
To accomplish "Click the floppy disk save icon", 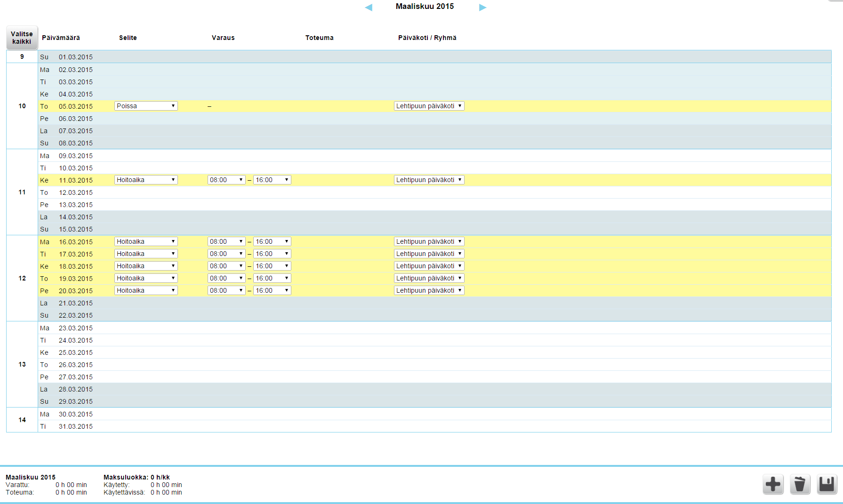I will (x=827, y=484).
